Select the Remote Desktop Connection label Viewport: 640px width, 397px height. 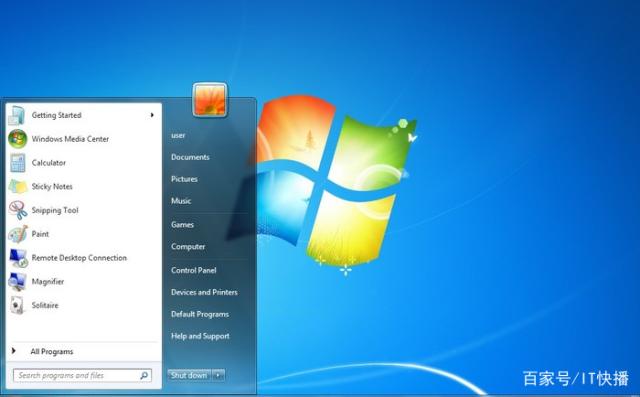point(80,258)
